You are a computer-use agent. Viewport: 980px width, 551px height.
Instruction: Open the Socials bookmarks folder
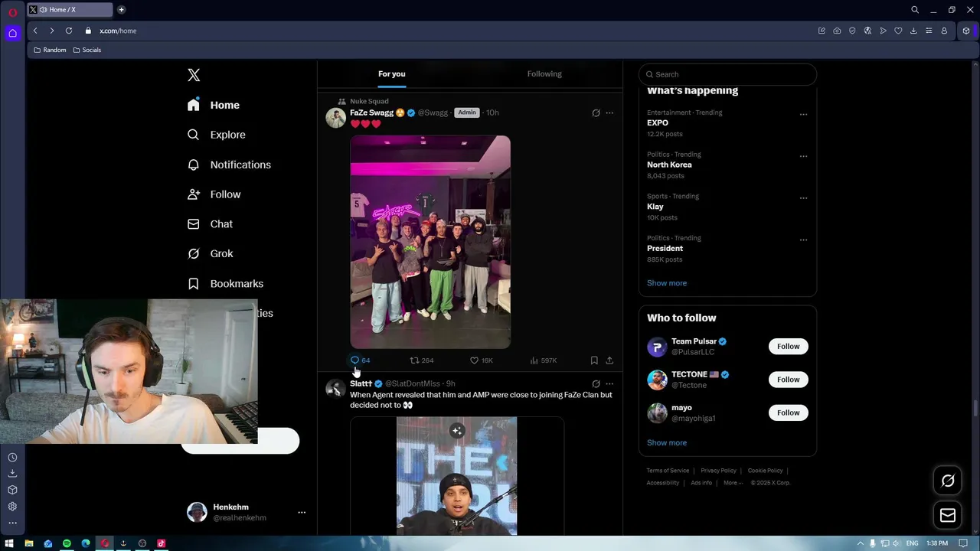point(87,50)
